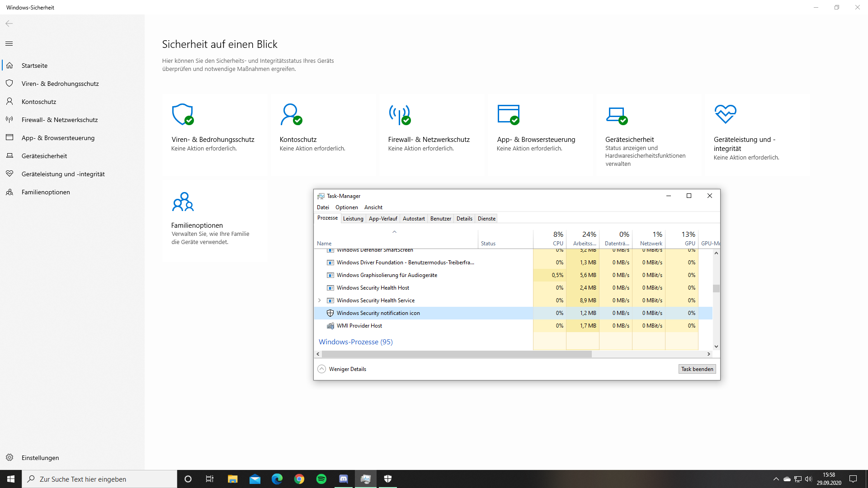Open the Optionen menu in Task-Manager
868x488 pixels.
point(347,207)
